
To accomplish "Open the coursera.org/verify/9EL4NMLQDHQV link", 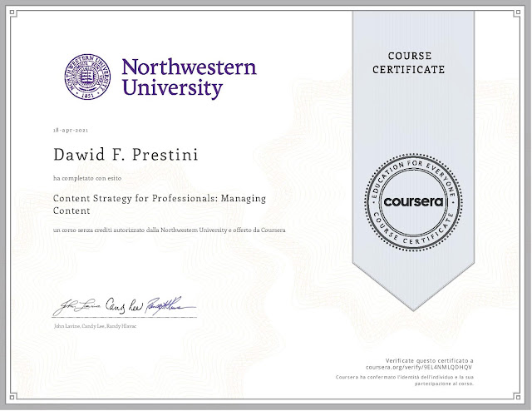I will pos(419,367).
